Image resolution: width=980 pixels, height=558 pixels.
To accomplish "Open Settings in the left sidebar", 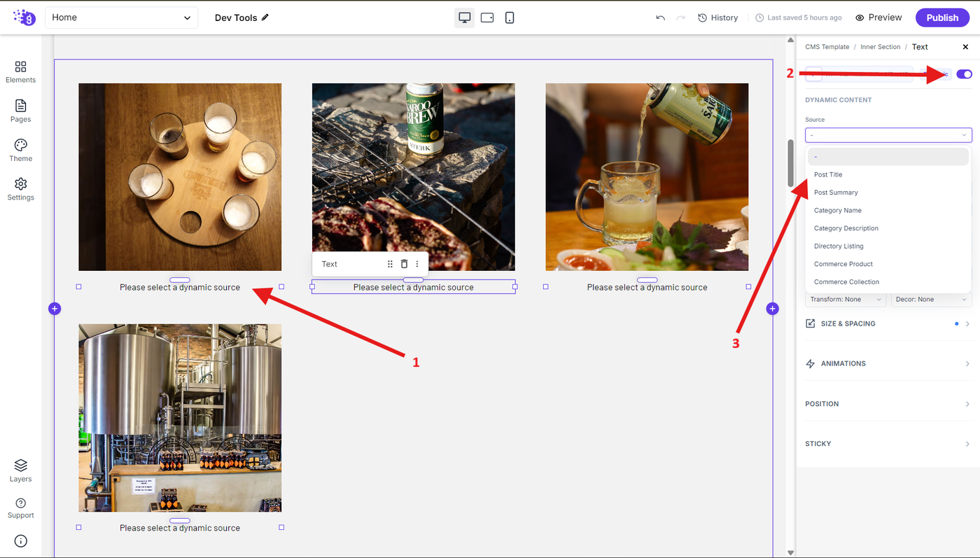I will pyautogui.click(x=20, y=189).
